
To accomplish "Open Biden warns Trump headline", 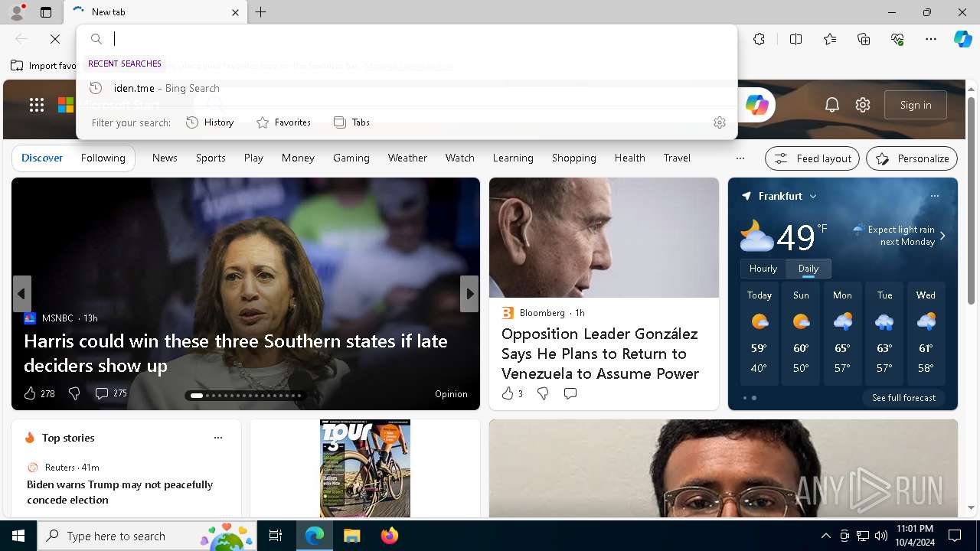I will coord(120,492).
